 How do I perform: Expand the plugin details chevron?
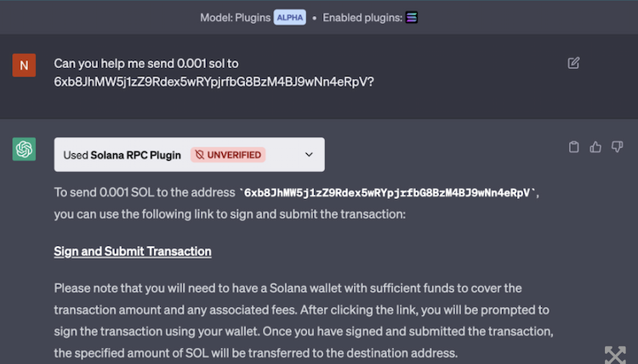tap(309, 155)
